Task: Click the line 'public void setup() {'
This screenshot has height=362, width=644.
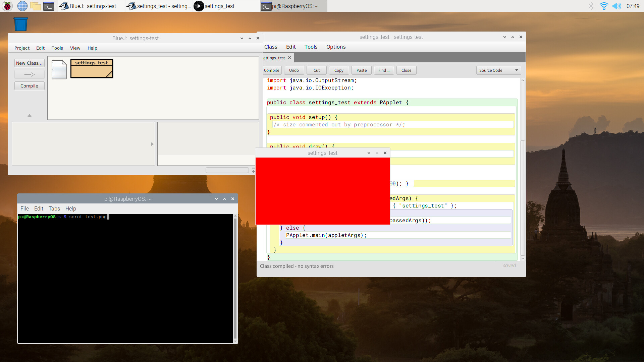Action: (x=304, y=117)
